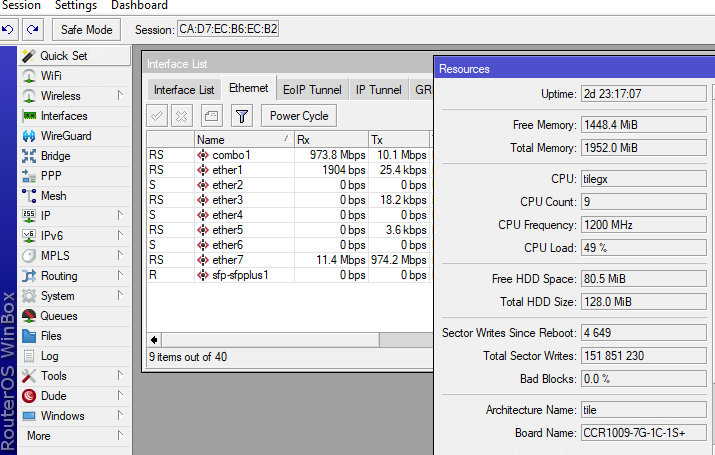The width and height of the screenshot is (715, 455).
Task: Click the Queues sidebar icon
Action: pyautogui.click(x=29, y=315)
